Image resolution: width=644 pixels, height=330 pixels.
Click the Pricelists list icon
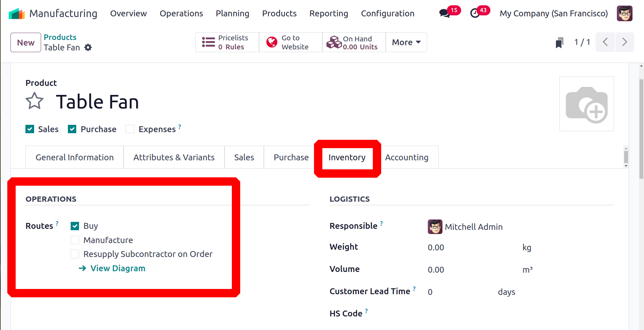[209, 42]
